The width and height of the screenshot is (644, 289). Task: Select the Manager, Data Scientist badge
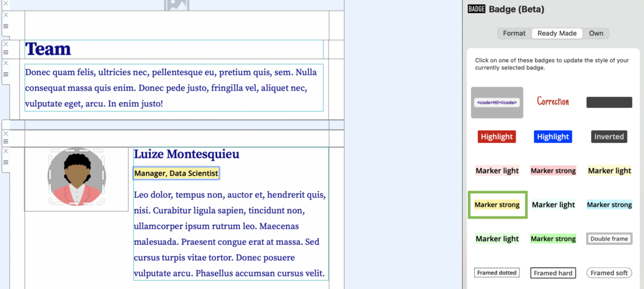(x=176, y=174)
